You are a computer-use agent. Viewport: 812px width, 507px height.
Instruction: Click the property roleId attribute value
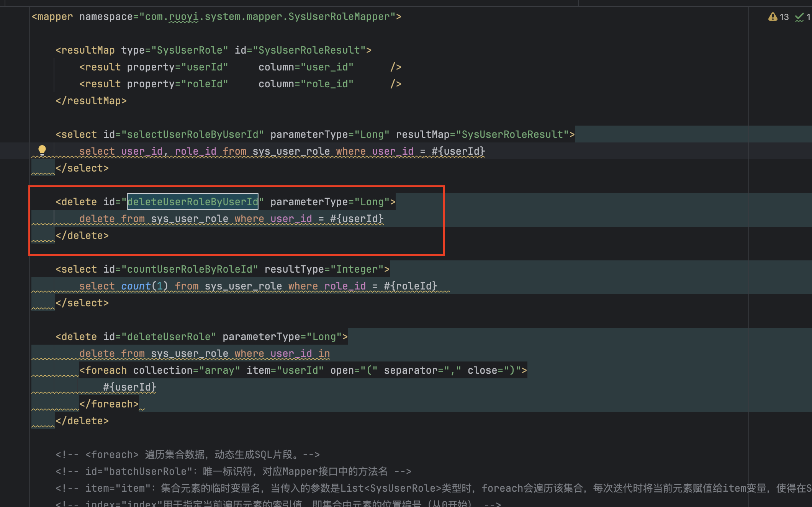[x=204, y=84]
